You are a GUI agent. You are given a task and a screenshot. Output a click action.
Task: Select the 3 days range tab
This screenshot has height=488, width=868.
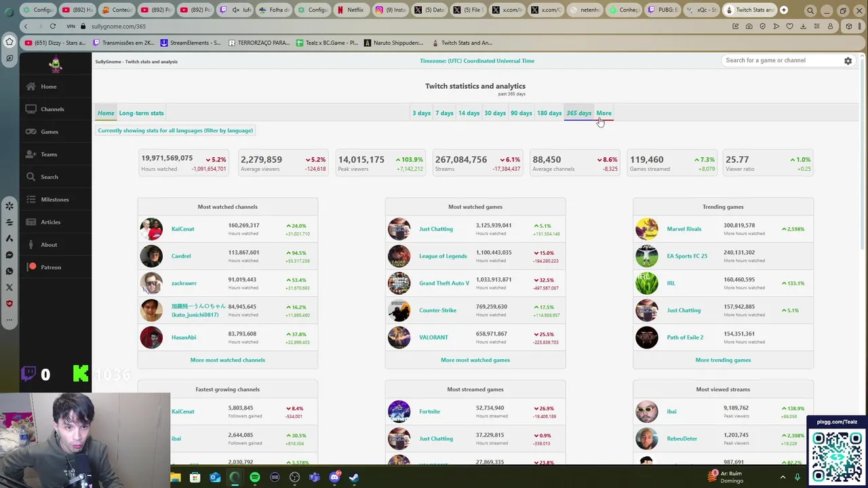[x=421, y=113]
